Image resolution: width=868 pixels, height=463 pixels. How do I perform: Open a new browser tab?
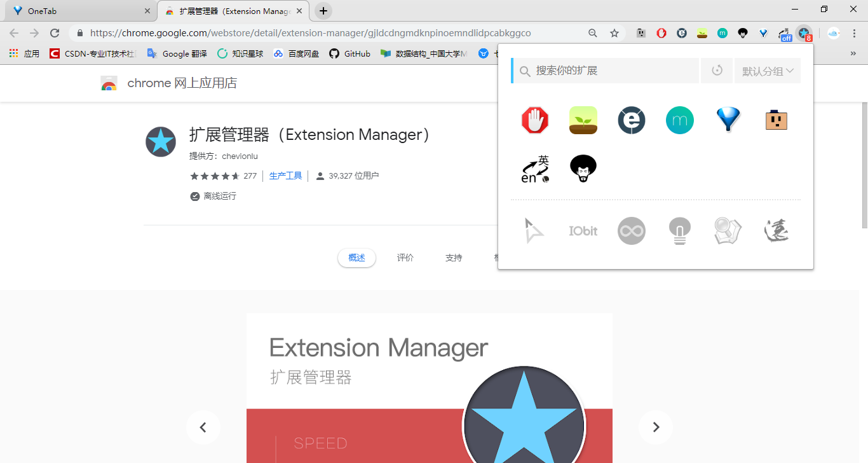click(323, 11)
